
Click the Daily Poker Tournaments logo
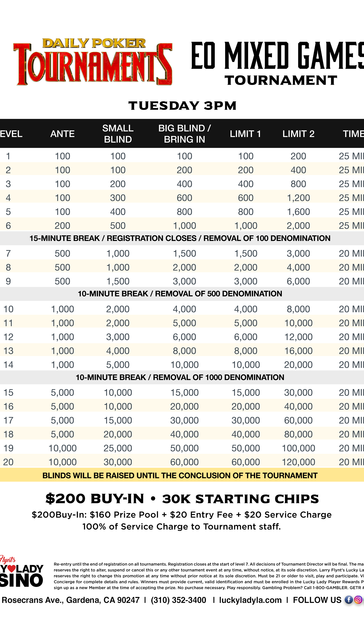point(93,62)
